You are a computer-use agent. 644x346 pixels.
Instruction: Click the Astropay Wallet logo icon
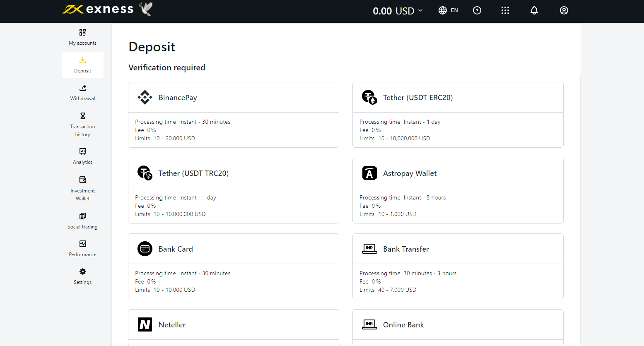[x=369, y=173]
